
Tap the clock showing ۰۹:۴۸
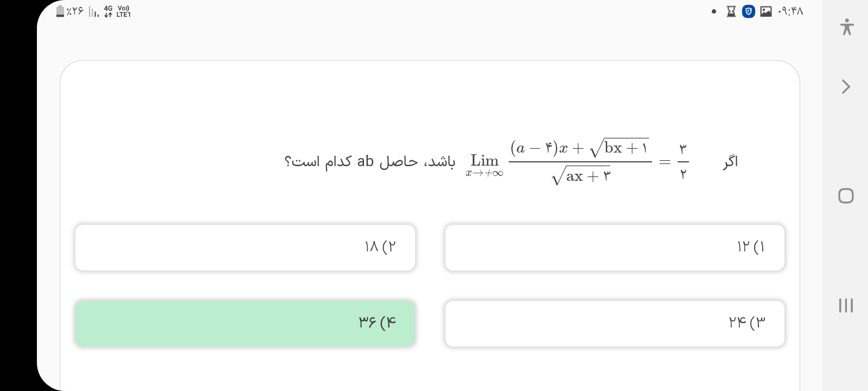click(x=790, y=11)
